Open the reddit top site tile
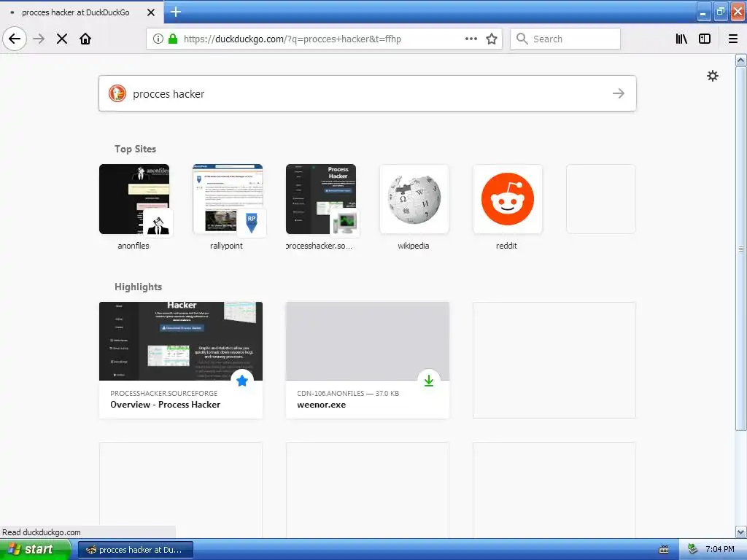The height and width of the screenshot is (560, 747). (x=508, y=199)
